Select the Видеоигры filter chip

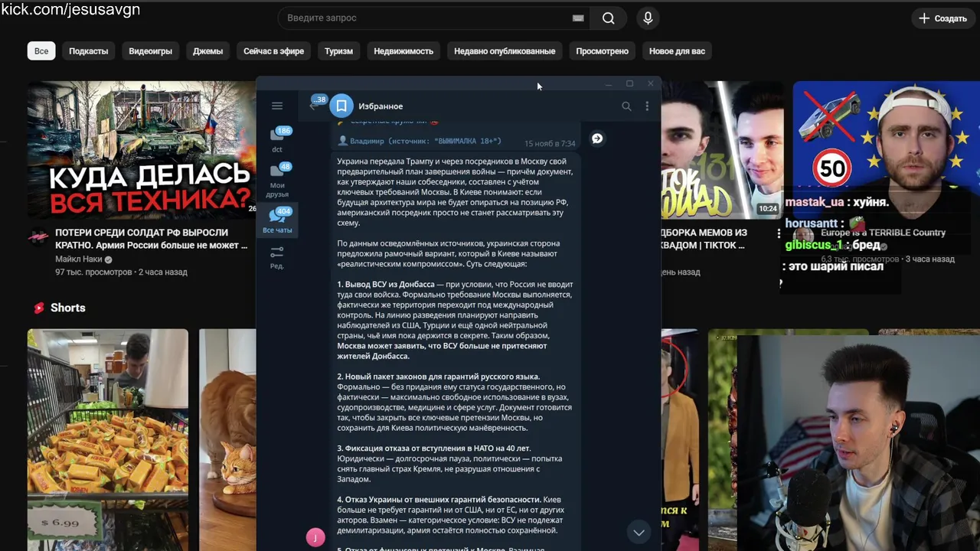(x=151, y=51)
